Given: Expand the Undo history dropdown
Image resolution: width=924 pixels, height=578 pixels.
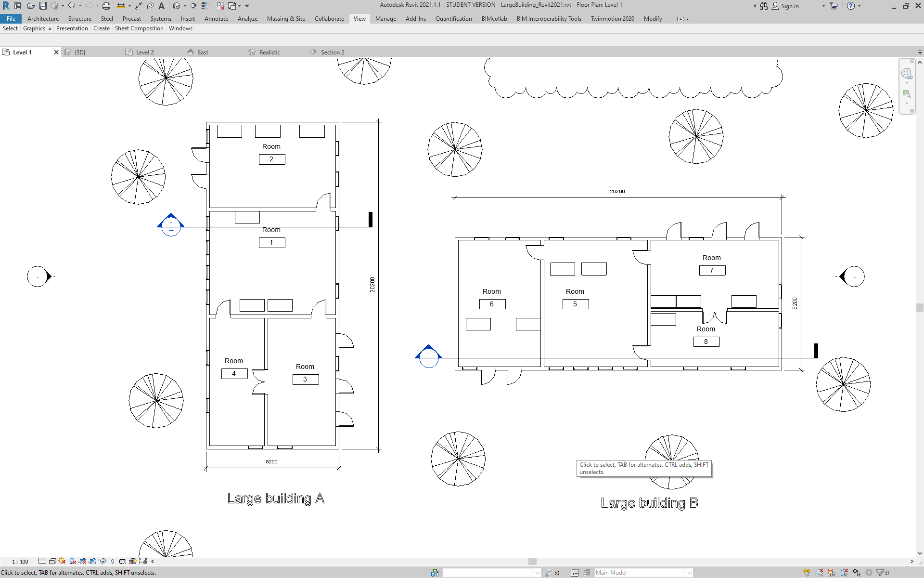Looking at the screenshot, I should pyautogui.click(x=79, y=6).
